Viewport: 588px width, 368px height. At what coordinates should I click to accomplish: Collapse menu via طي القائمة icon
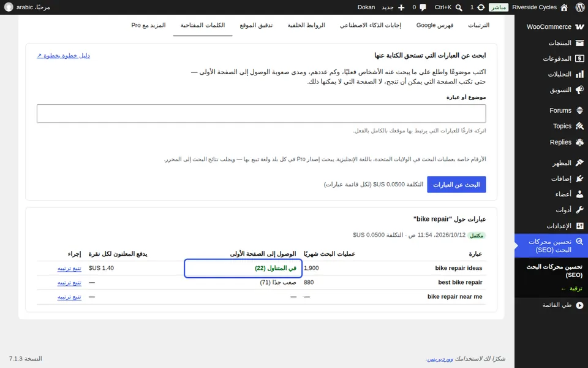pyautogui.click(x=580, y=305)
